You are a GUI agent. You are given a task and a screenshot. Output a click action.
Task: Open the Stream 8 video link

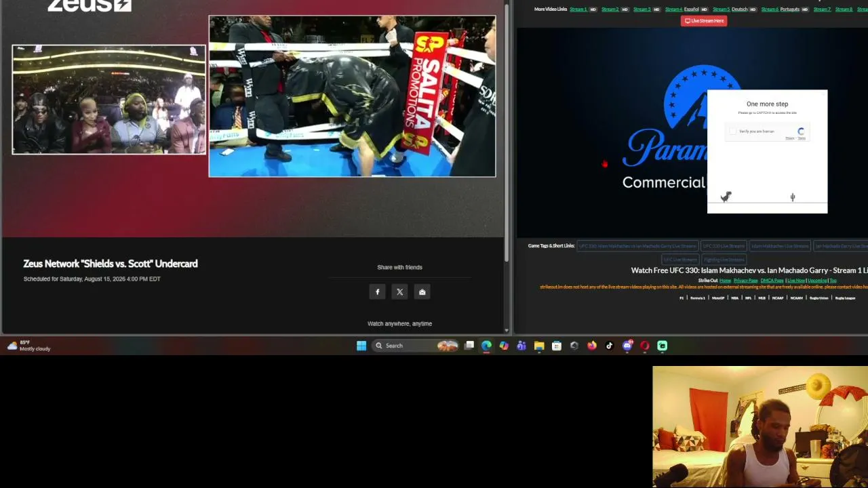coord(844,9)
